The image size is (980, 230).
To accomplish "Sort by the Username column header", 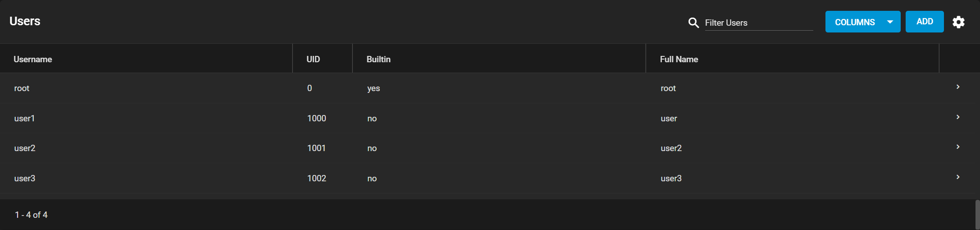I will (33, 59).
